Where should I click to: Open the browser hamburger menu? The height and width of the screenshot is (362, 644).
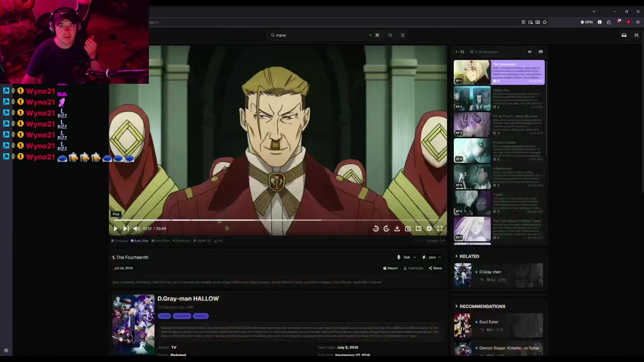coord(637,22)
